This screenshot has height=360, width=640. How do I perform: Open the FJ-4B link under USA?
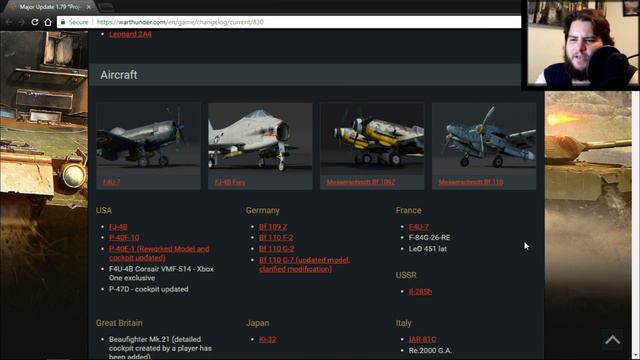pos(118,227)
